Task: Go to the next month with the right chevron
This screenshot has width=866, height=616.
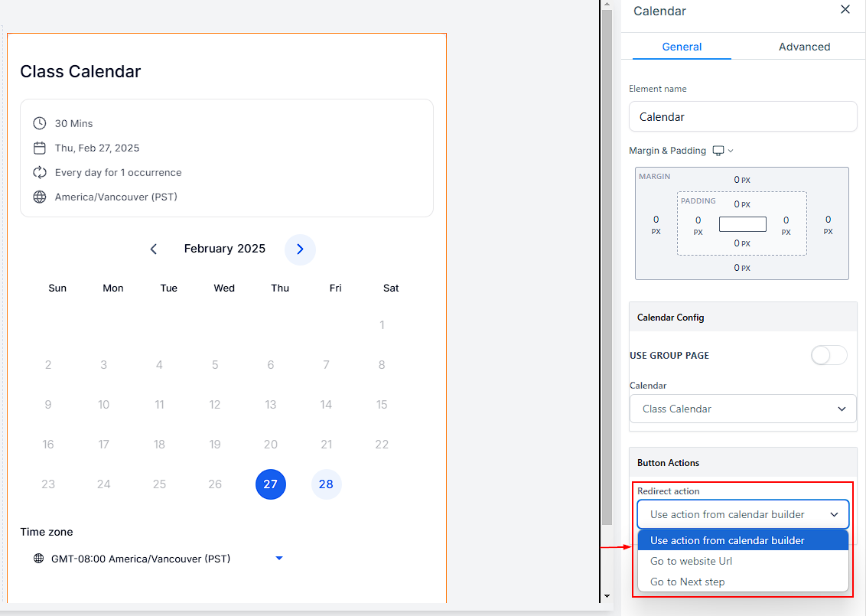Action: (300, 249)
